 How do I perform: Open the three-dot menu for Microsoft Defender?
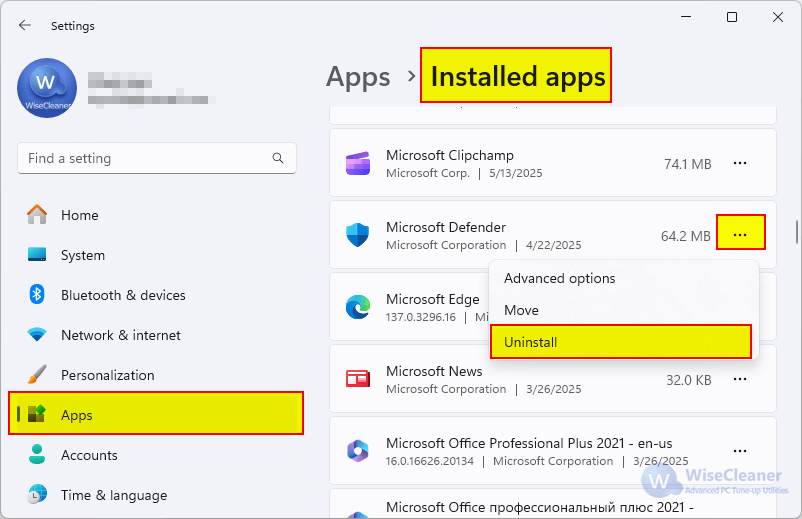click(x=740, y=235)
